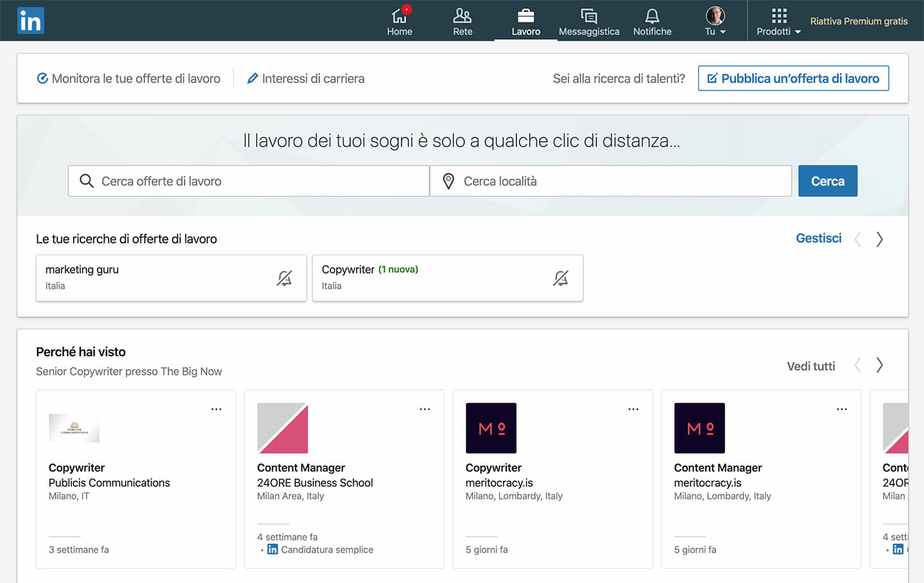924x583 pixels.
Task: Open options menu on meritocracy.is Copywriter card
Action: pos(633,409)
